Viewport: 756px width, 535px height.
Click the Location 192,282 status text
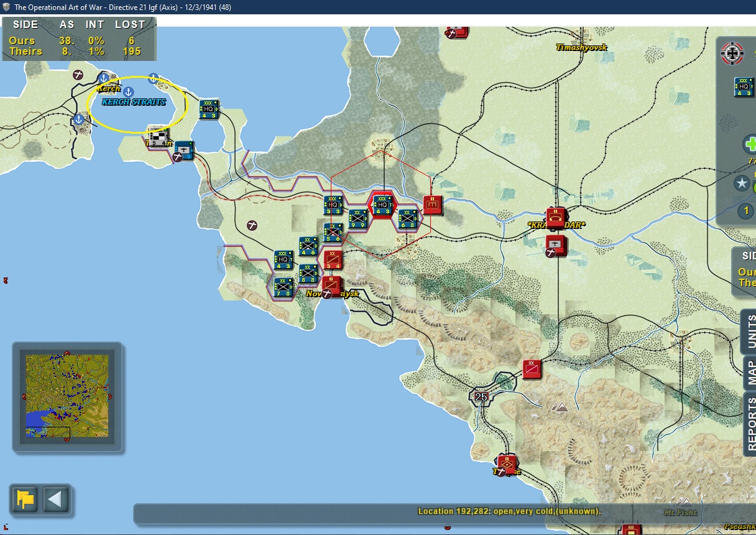coord(509,511)
